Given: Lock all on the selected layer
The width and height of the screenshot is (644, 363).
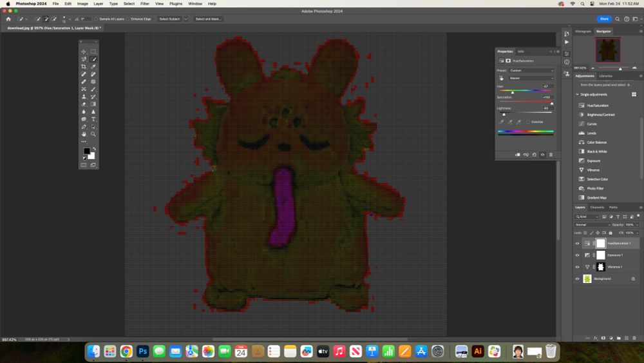Looking at the screenshot, I should (611, 233).
